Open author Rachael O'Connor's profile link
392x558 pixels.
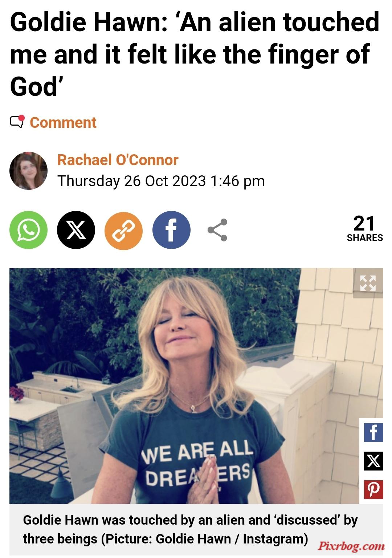pyautogui.click(x=118, y=160)
